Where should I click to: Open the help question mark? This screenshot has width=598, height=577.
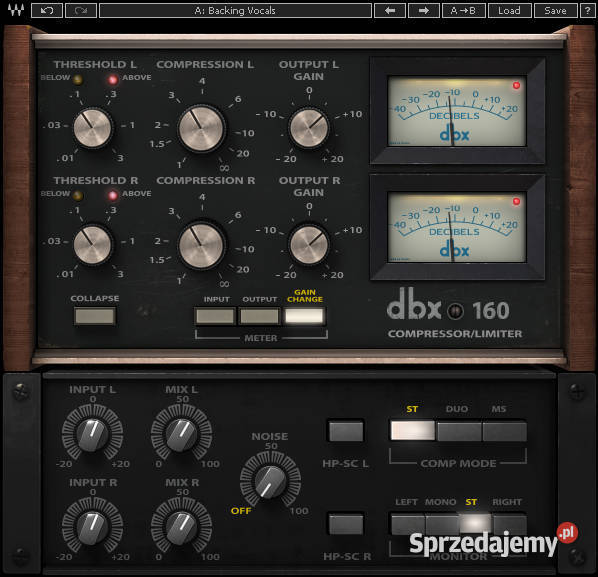[x=588, y=11]
